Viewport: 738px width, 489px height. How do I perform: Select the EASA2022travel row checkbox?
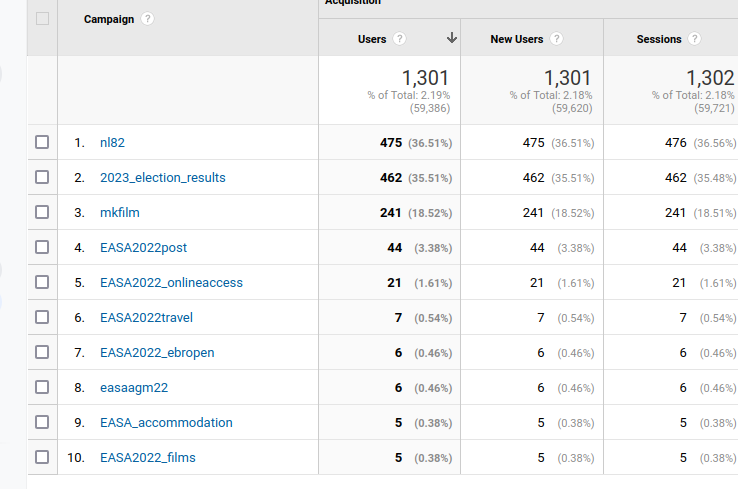pos(42,317)
